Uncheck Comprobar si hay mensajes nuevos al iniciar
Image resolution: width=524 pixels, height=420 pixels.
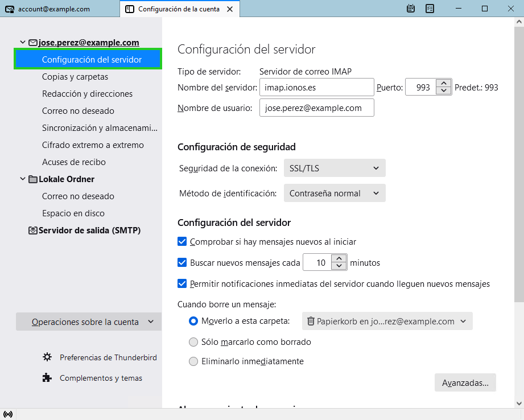click(x=182, y=241)
